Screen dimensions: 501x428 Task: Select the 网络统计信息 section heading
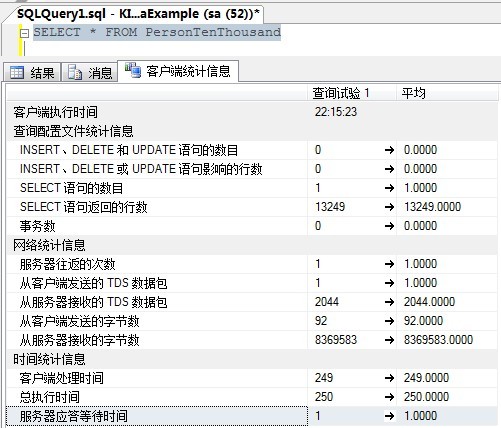[49, 245]
